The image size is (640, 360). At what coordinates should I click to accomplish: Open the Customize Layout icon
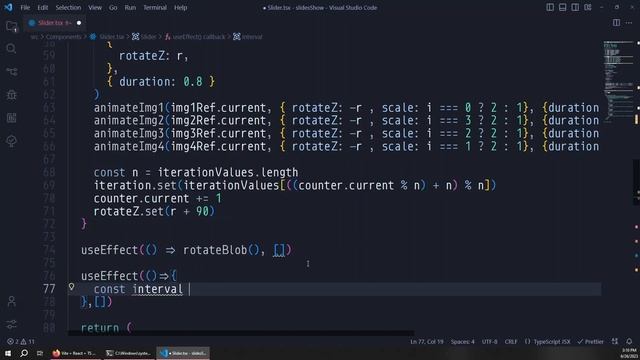pos(588,7)
